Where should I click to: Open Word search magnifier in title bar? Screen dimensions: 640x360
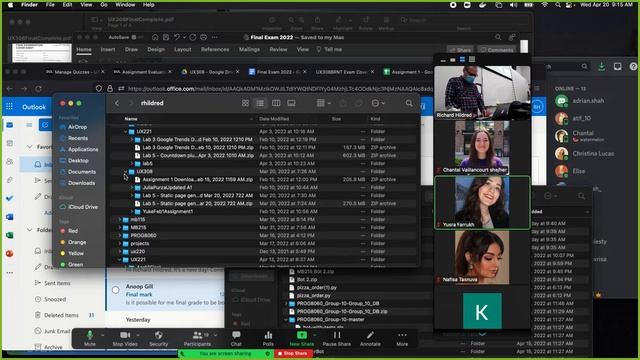coord(498,38)
